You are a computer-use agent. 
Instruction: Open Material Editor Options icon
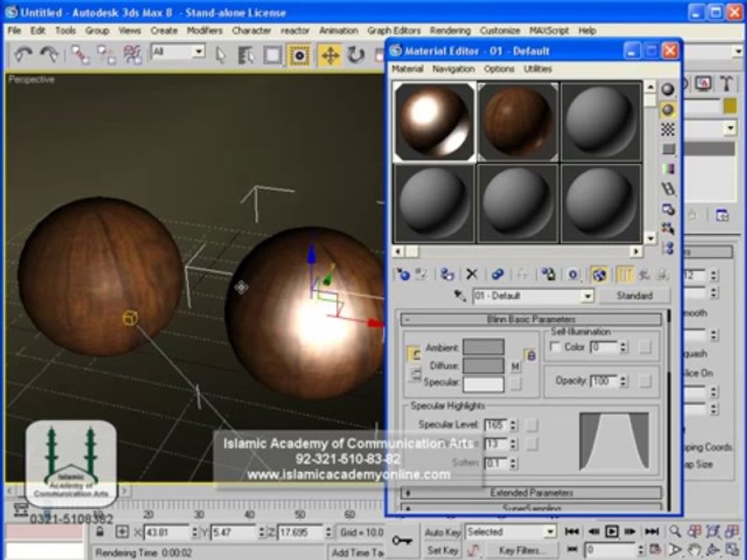point(668,209)
